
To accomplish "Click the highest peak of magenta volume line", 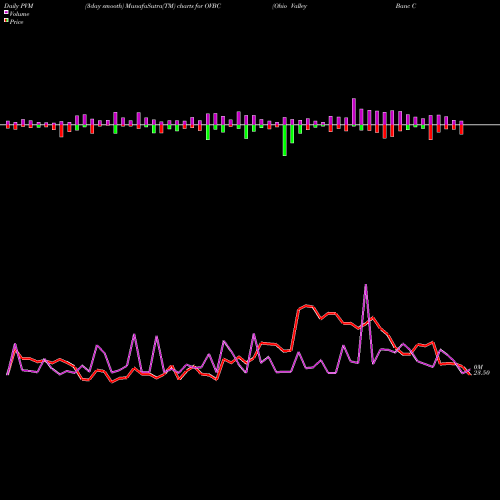I will click(x=366, y=285).
